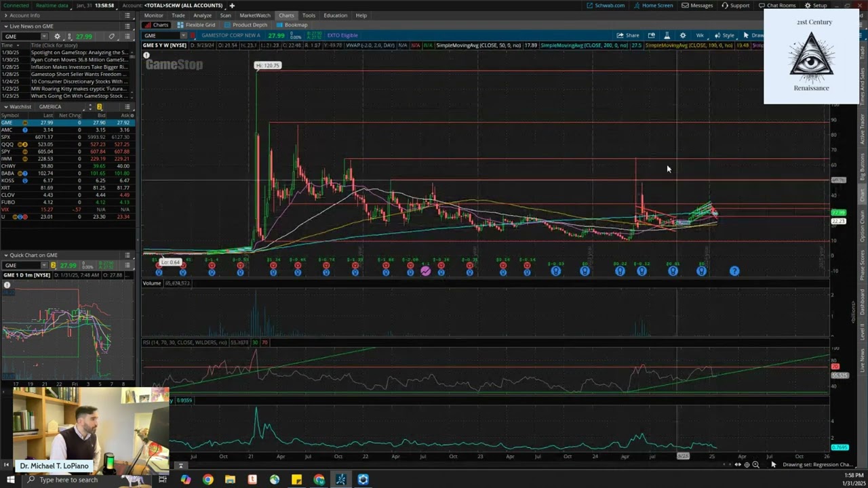This screenshot has width=868, height=488.
Task: Click the chart alert exclamation icon
Action: (146, 55)
